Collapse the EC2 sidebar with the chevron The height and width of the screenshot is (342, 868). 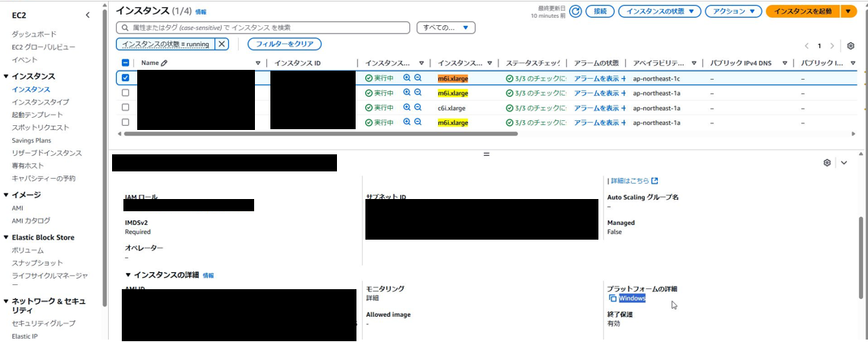tap(88, 15)
